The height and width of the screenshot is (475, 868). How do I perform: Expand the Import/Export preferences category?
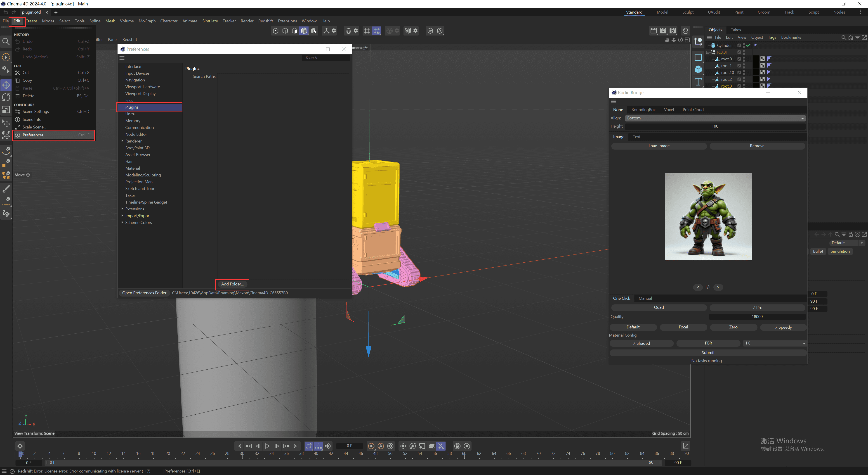(122, 215)
